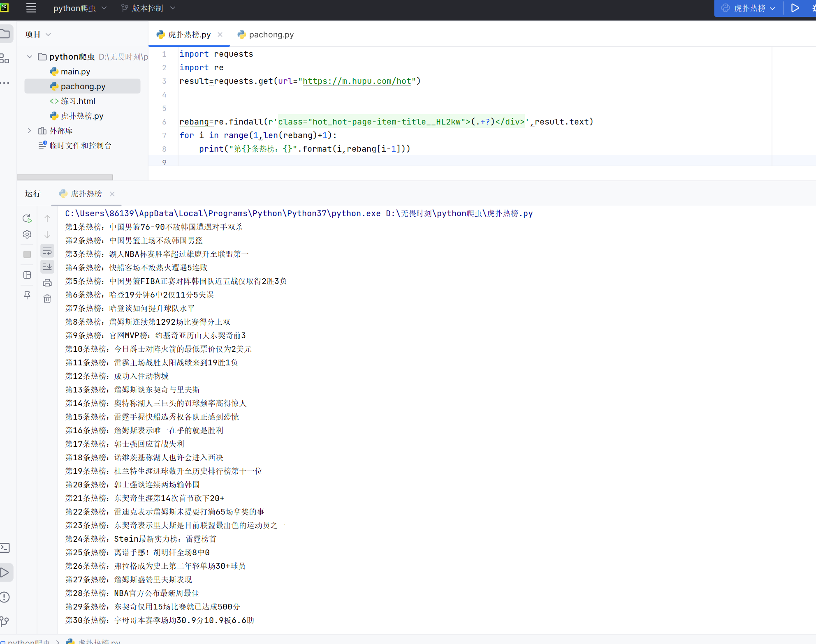Toggle scroll to end of console
The height and width of the screenshot is (644, 816).
click(47, 267)
